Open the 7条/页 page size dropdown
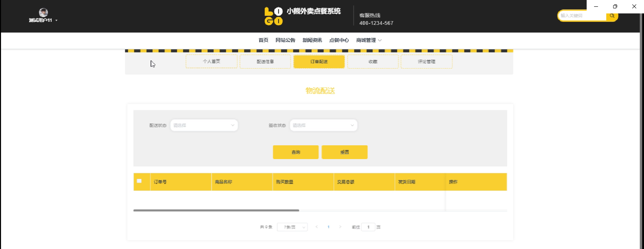 point(292,227)
